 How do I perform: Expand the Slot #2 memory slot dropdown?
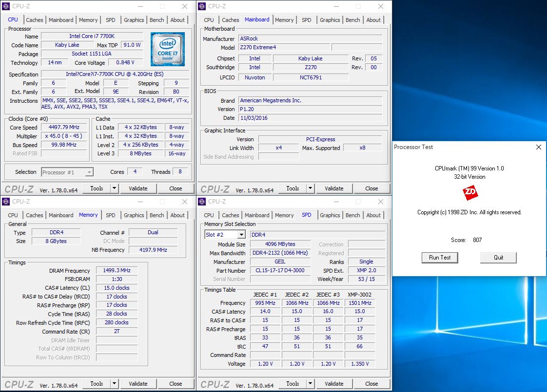pos(241,235)
